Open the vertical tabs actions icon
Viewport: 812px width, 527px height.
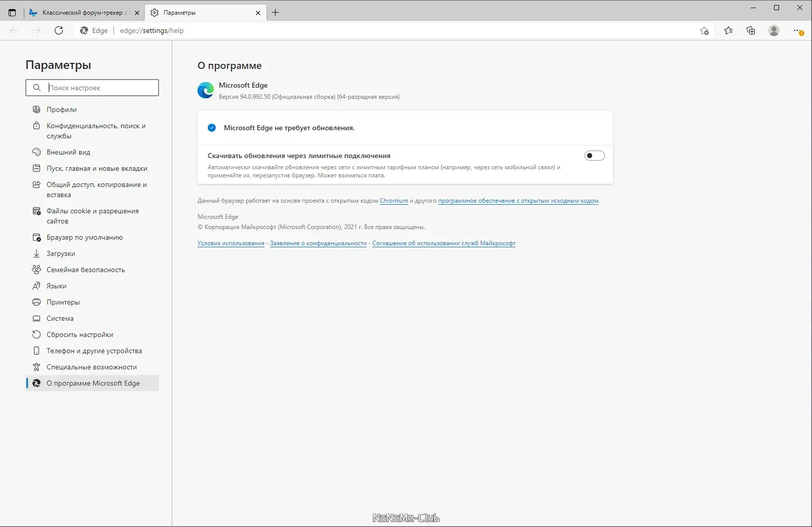[x=12, y=13]
